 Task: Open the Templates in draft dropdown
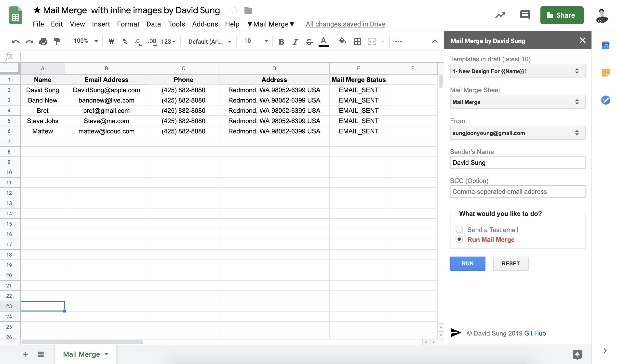(517, 71)
